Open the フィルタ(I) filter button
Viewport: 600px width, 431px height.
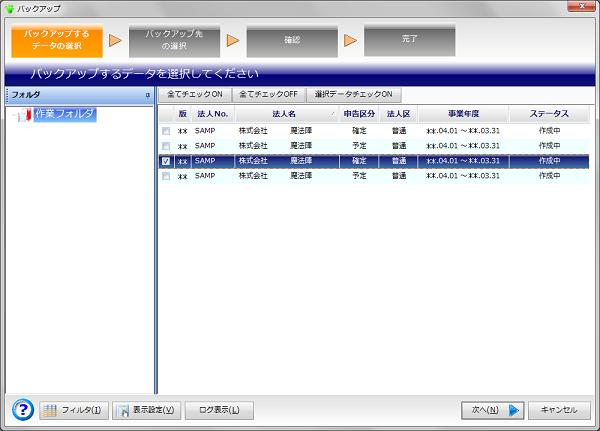tap(73, 410)
